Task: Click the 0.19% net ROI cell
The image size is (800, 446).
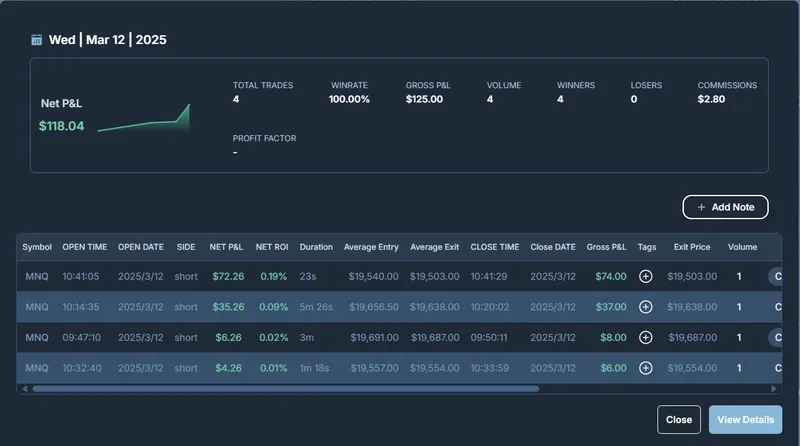Action: (x=273, y=276)
